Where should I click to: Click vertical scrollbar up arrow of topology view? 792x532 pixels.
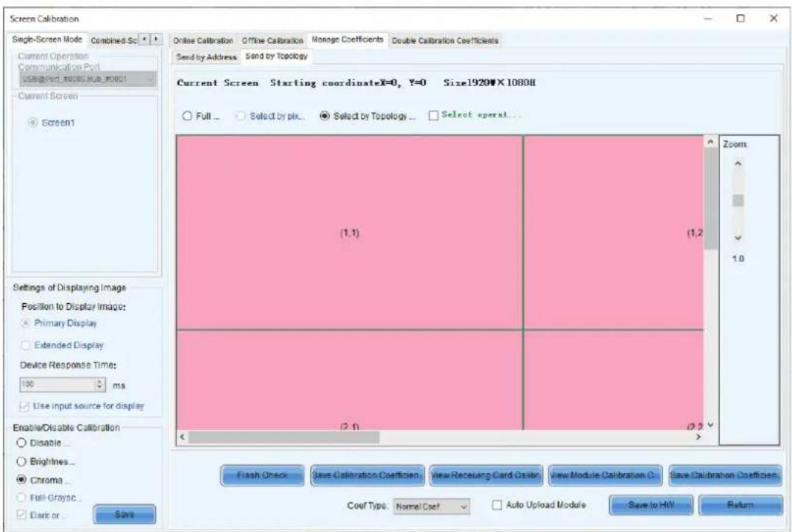(710, 142)
